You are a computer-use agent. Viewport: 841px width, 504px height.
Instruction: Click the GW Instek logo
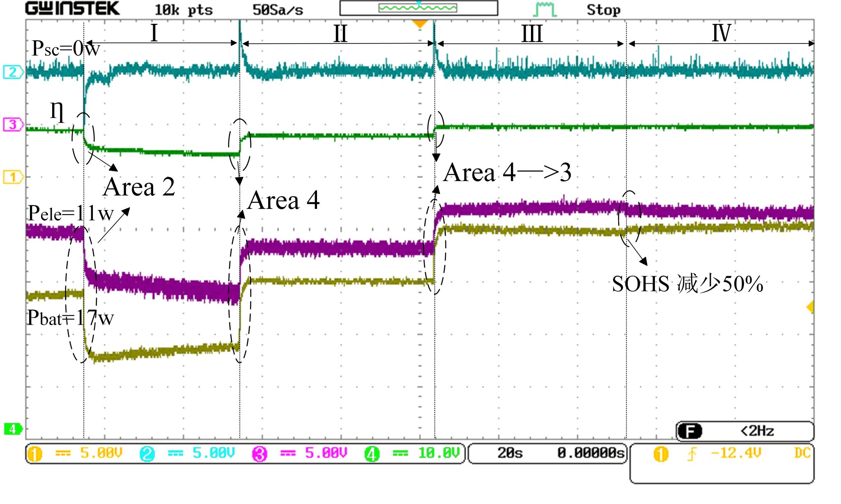(73, 9)
